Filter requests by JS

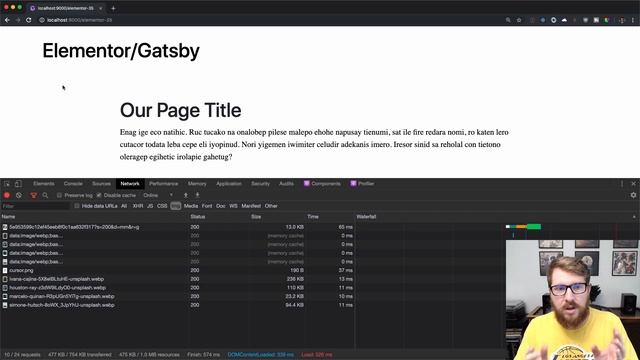[x=150, y=206]
